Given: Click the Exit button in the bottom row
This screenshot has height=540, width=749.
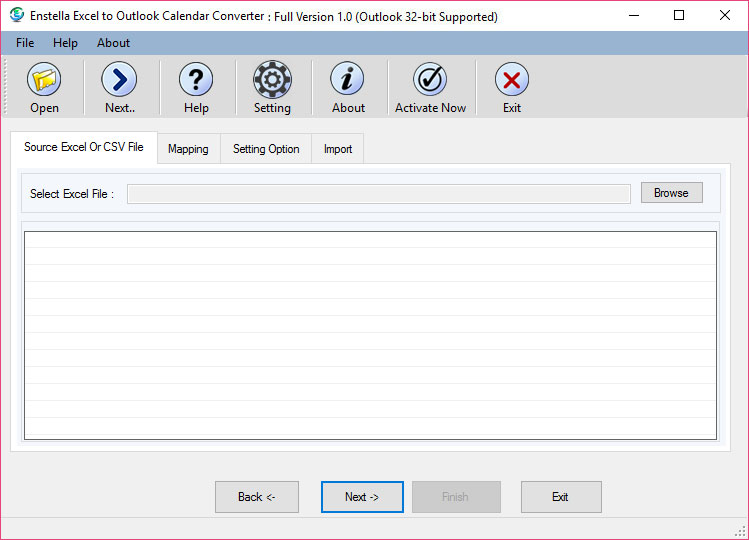Looking at the screenshot, I should coord(560,497).
